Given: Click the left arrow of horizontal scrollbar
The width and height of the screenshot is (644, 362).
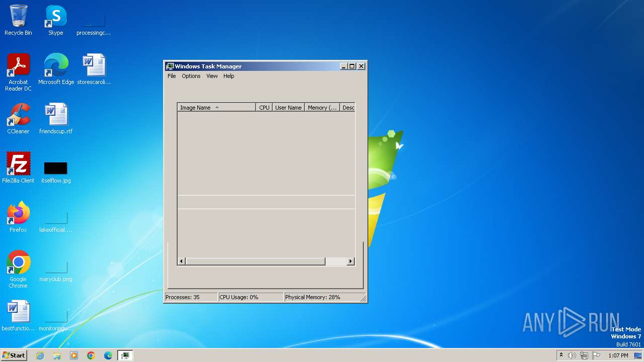Looking at the screenshot, I should (x=182, y=261).
